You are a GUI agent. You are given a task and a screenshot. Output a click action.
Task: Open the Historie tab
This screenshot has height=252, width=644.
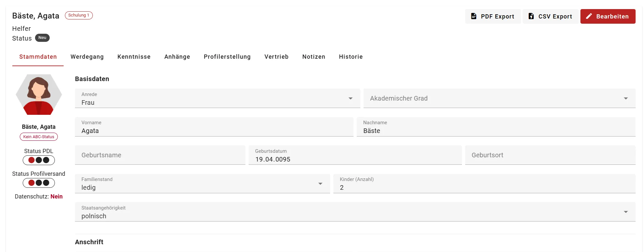pos(351,57)
